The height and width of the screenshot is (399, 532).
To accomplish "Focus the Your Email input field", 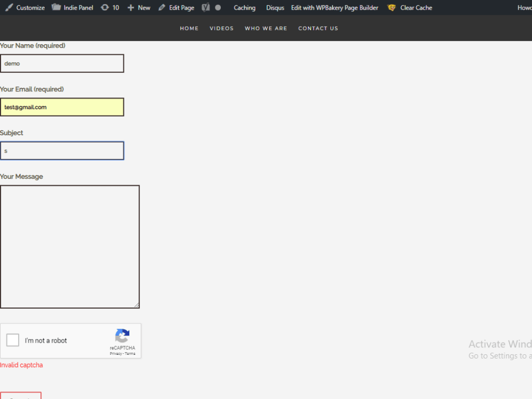I will 62,107.
